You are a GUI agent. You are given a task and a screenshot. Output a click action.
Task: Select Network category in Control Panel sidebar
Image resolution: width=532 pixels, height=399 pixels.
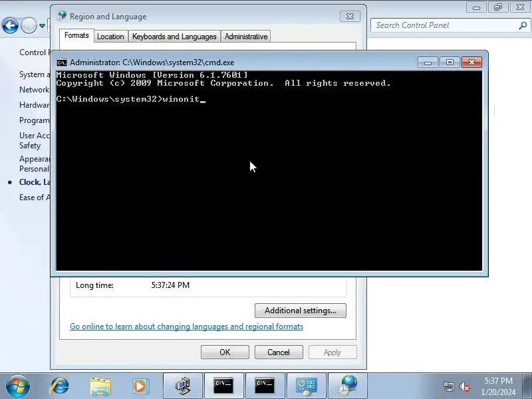[x=35, y=90]
